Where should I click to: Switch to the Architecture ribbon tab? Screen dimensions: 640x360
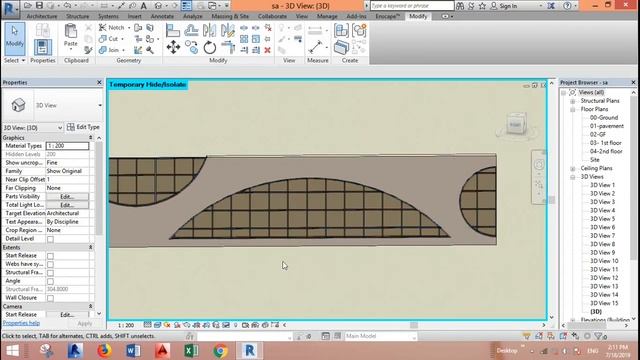click(x=42, y=16)
